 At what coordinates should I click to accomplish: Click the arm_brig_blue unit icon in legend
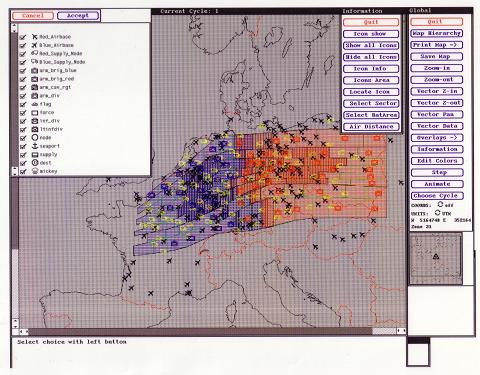35,70
